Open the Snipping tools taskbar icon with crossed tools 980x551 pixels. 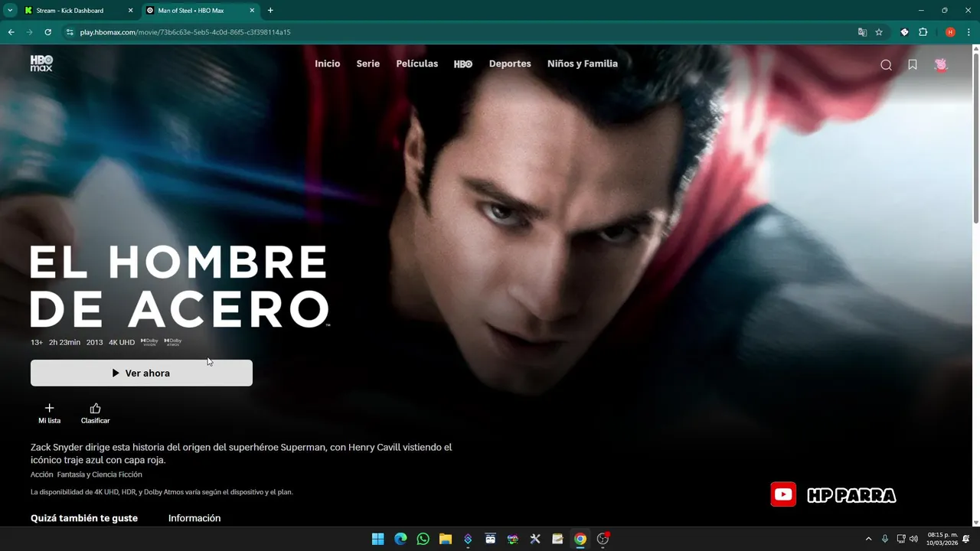(535, 539)
